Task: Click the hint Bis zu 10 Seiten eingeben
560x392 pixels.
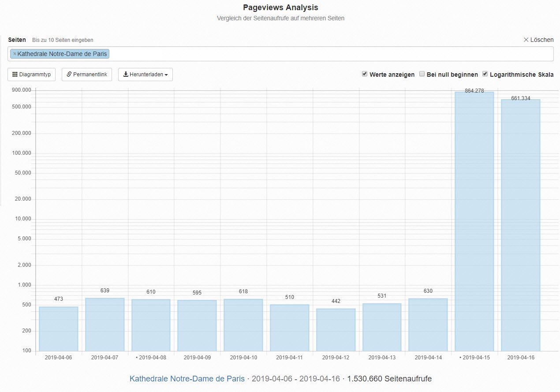Action: pyautogui.click(x=63, y=40)
